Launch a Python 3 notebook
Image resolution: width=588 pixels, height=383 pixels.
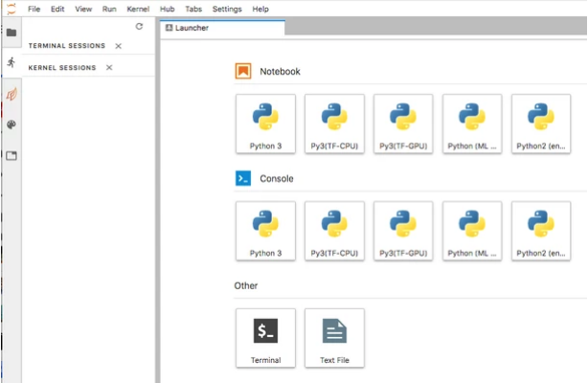[x=265, y=124]
